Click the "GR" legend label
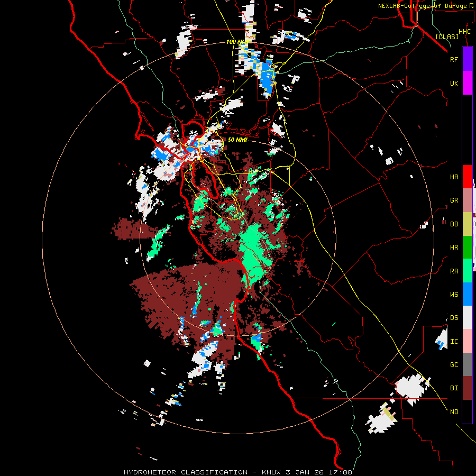 pos(454,200)
